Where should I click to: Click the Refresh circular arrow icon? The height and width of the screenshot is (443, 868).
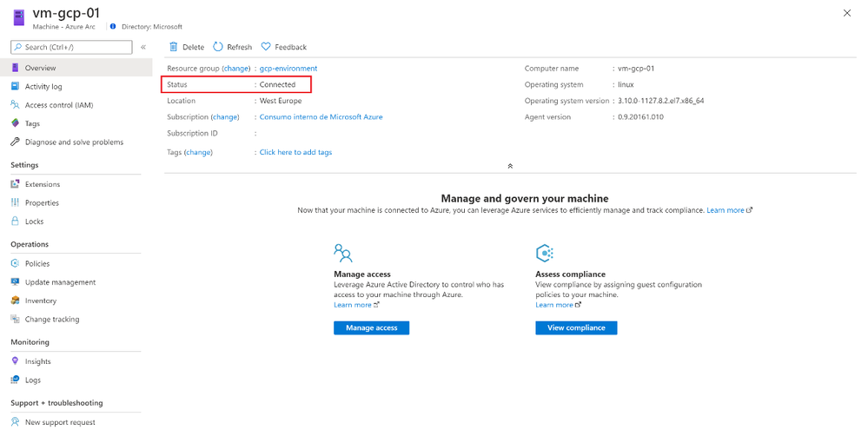tap(218, 47)
